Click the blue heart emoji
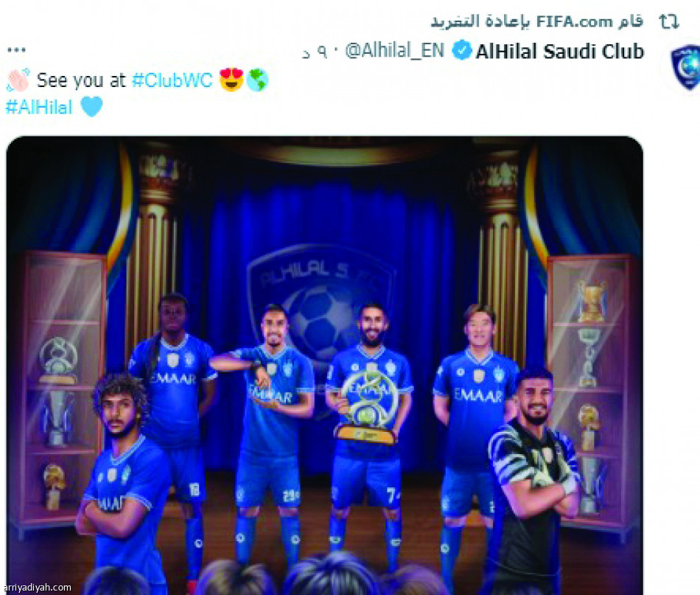This screenshot has width=700, height=595. [x=91, y=107]
